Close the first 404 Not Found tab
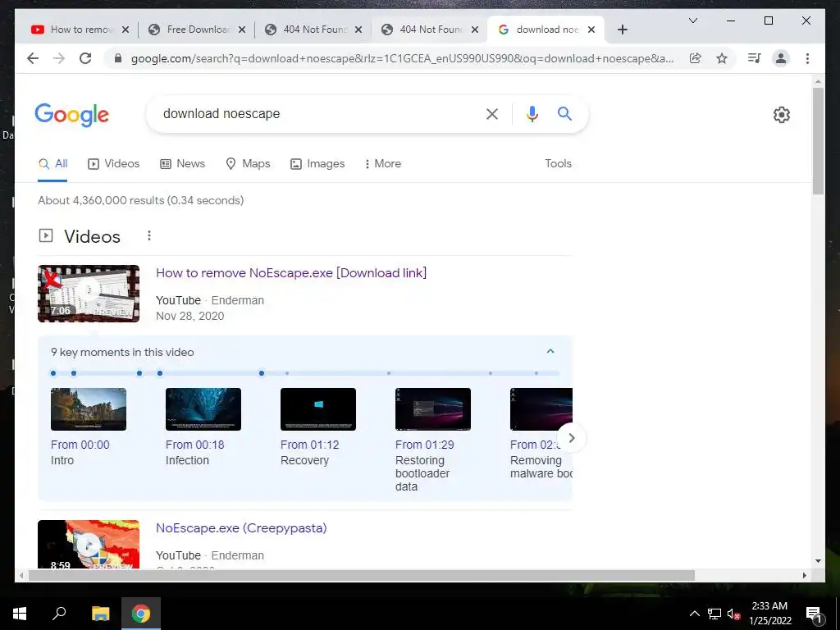This screenshot has width=840, height=630. (358, 30)
